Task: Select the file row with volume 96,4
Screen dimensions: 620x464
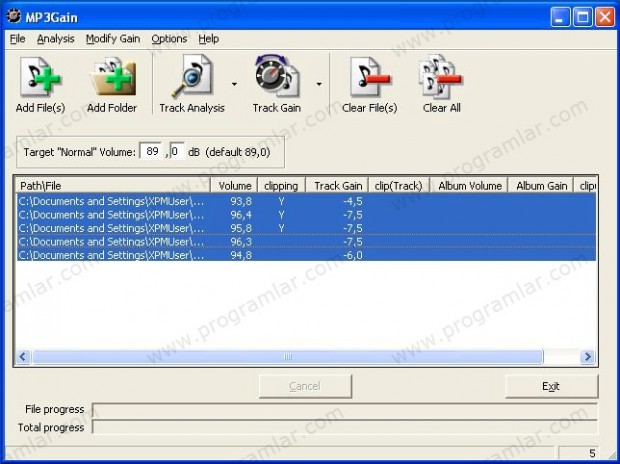Action: (x=306, y=215)
